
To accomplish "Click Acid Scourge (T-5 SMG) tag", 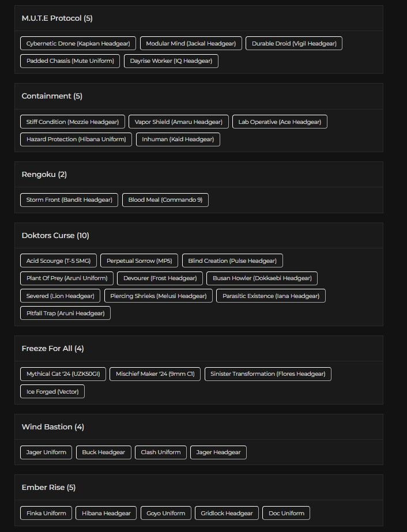I will tap(58, 261).
